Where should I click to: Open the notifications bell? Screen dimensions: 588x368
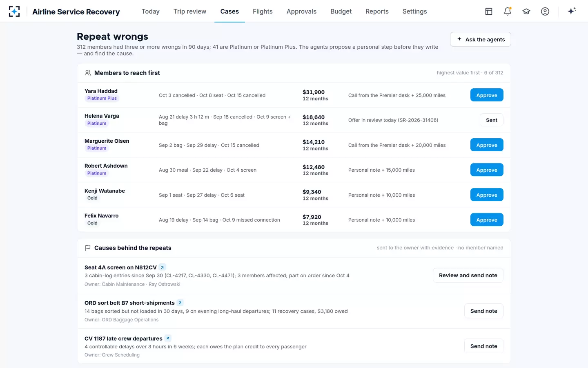[x=508, y=11]
